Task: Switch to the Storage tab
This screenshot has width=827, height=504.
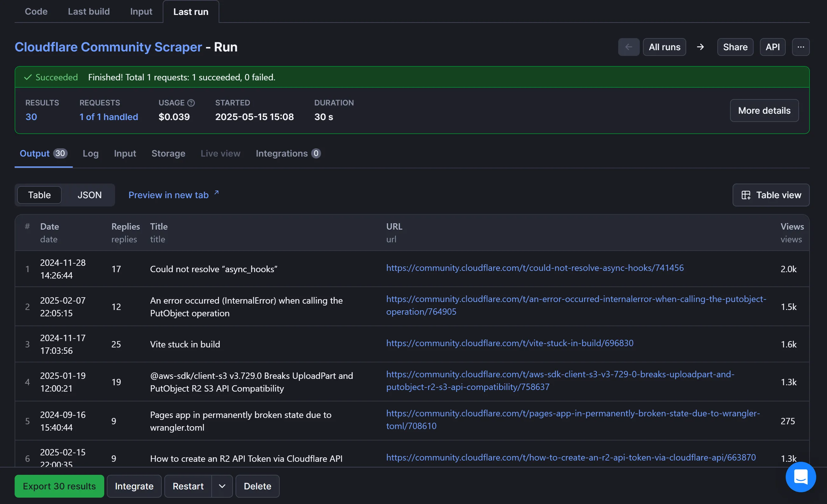Action: click(x=168, y=153)
